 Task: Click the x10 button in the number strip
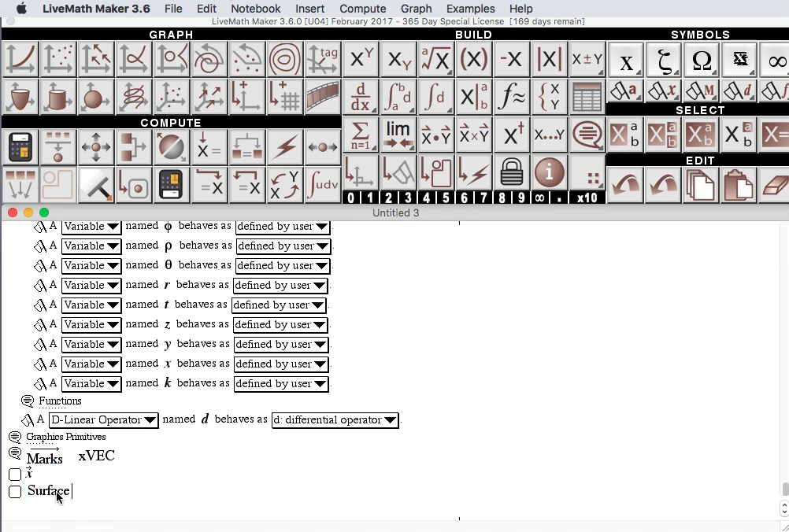tap(586, 198)
